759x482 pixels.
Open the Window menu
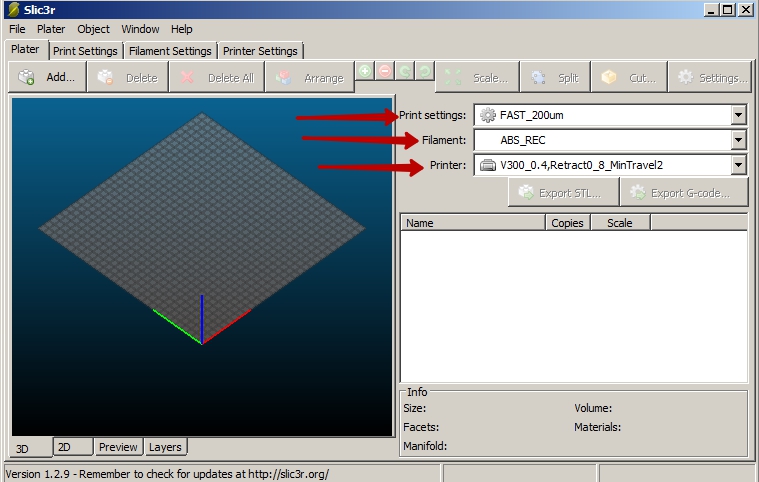click(x=140, y=29)
